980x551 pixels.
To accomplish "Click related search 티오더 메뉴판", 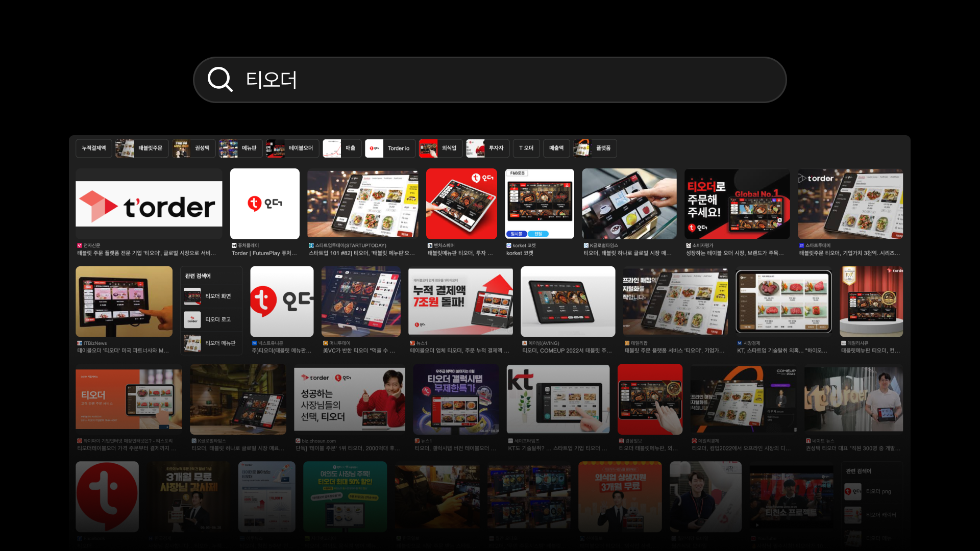I will tap(211, 343).
